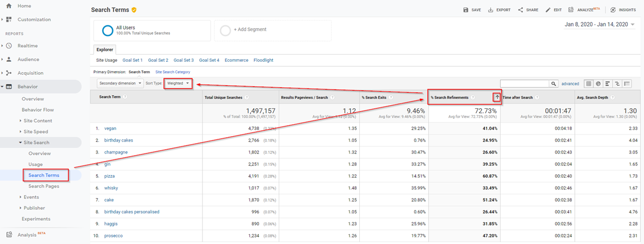The image size is (644, 244).
Task: Open Home in the sidebar
Action: tap(24, 6)
